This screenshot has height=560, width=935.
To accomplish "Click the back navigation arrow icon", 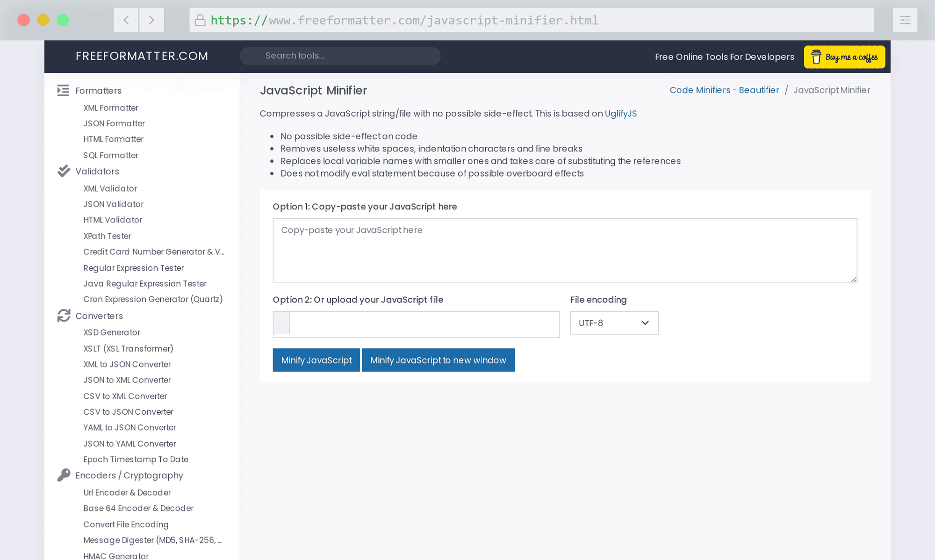I will pos(126,20).
